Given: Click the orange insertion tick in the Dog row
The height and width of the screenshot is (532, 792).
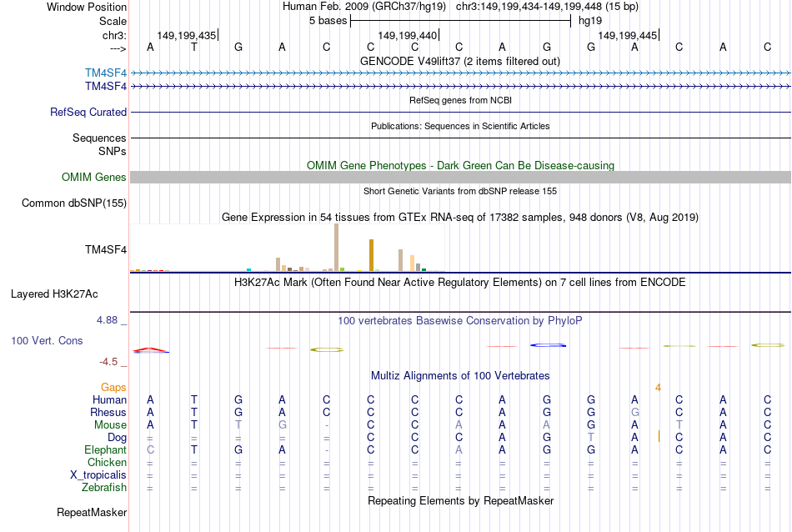Looking at the screenshot, I should pyautogui.click(x=659, y=436).
